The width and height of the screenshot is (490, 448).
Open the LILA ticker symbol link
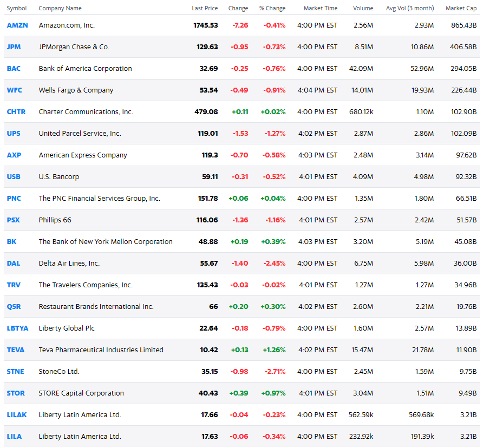tap(15, 437)
